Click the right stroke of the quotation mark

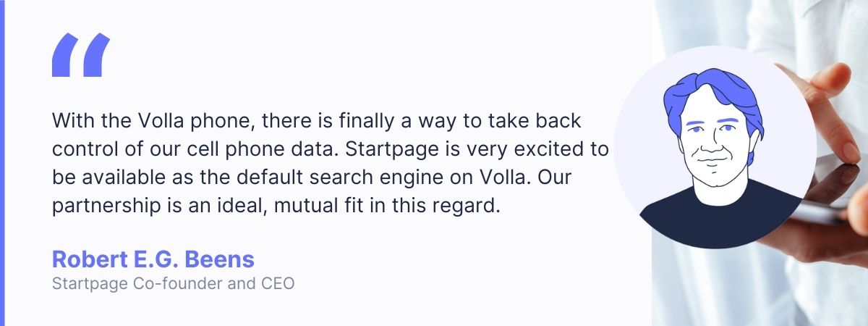(97, 55)
